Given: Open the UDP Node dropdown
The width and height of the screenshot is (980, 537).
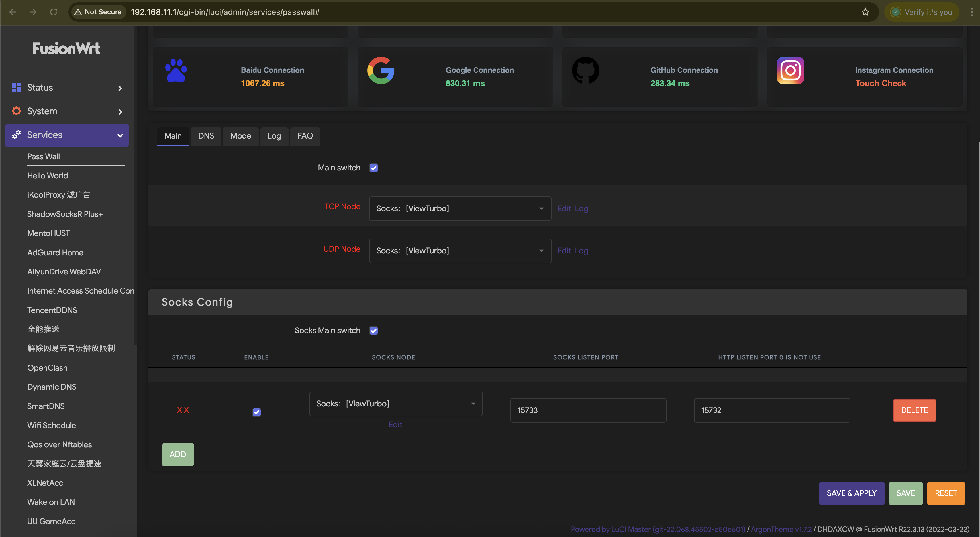Looking at the screenshot, I should click(460, 251).
